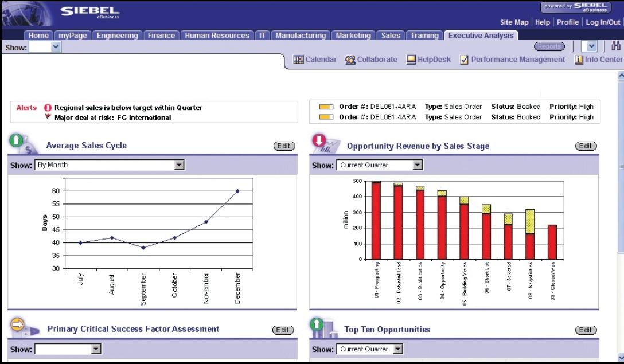Click the first yellow order swatch
The width and height of the screenshot is (624, 364).
click(x=326, y=107)
